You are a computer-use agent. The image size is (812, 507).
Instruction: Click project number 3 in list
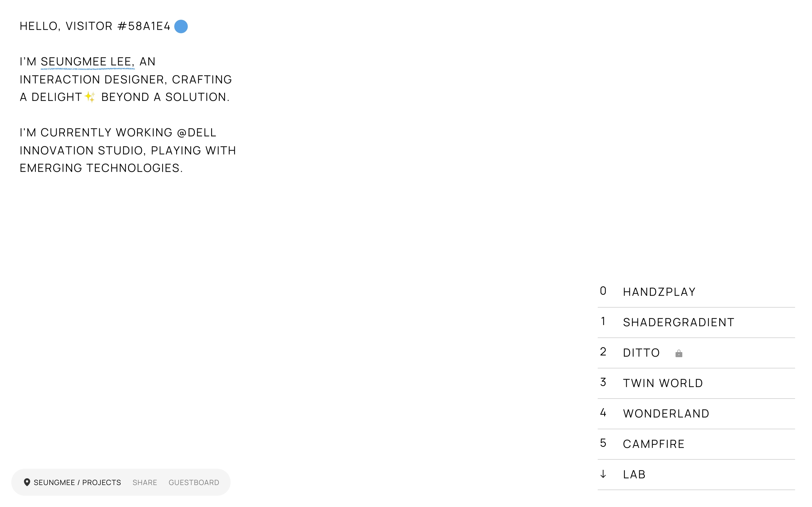coord(603,382)
